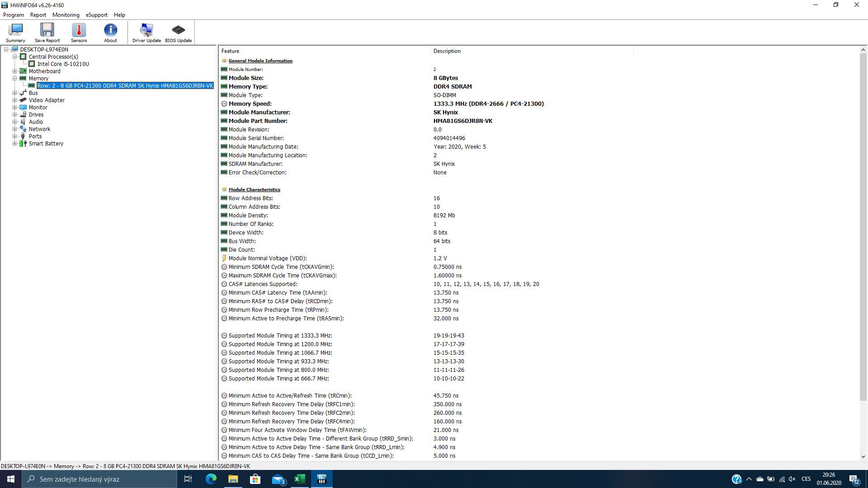
Task: Expand the Ports tree node
Action: click(14, 136)
